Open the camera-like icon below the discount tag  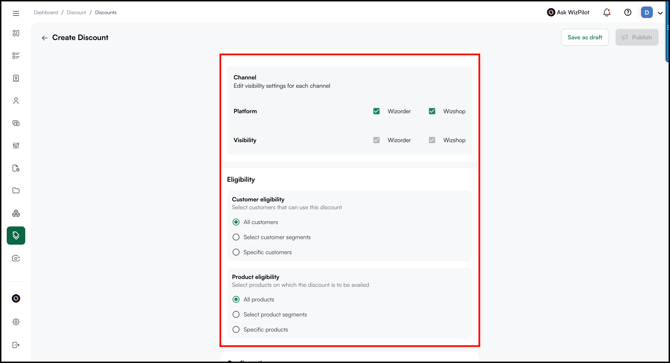pyautogui.click(x=16, y=258)
